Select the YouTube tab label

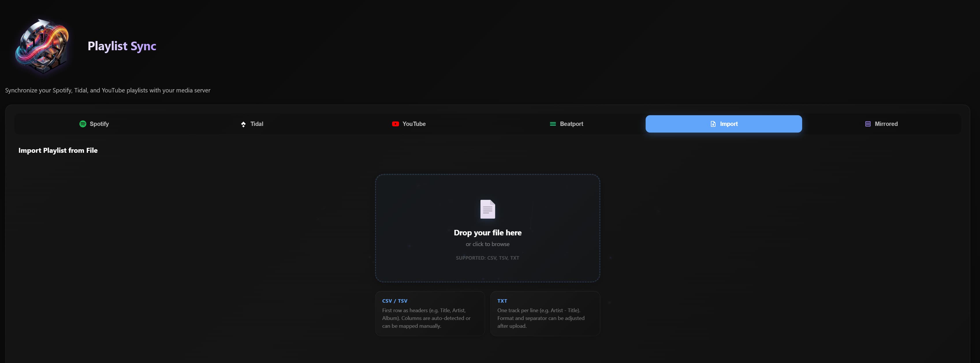414,124
